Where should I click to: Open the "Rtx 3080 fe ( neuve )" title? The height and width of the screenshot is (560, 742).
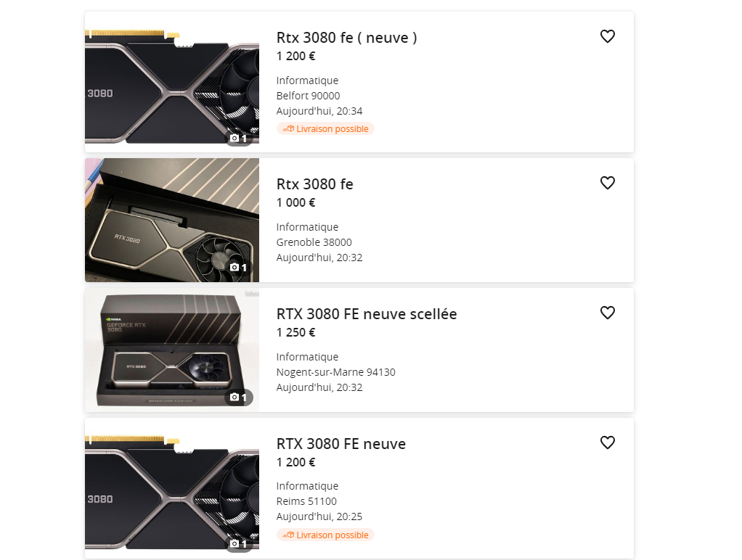click(x=346, y=38)
